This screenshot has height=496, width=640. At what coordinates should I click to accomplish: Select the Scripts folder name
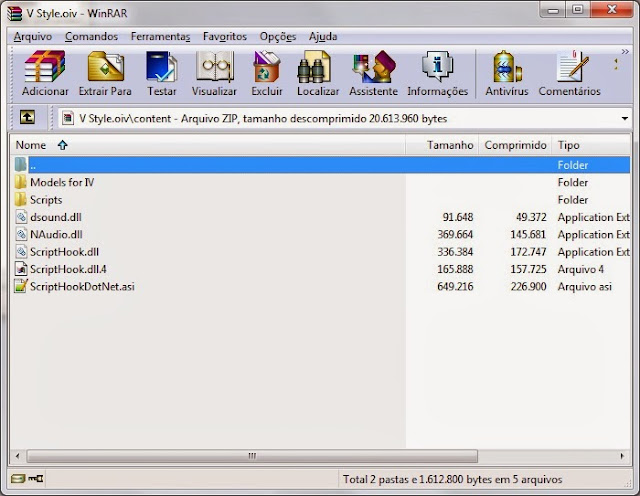click(x=46, y=200)
